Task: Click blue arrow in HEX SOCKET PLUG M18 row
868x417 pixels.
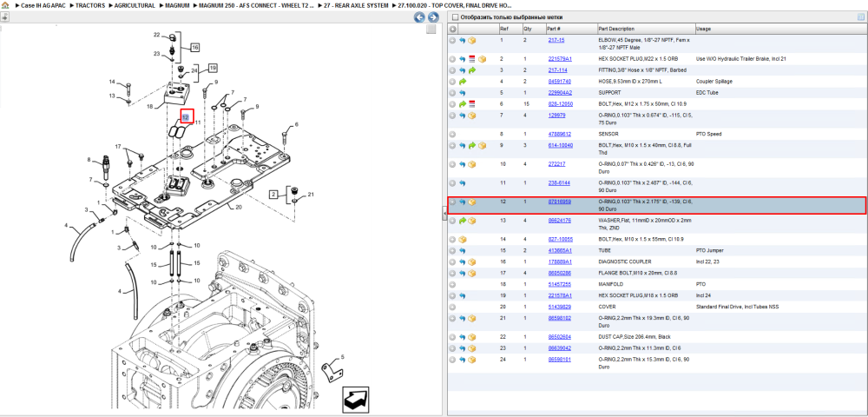Action: tap(463, 295)
